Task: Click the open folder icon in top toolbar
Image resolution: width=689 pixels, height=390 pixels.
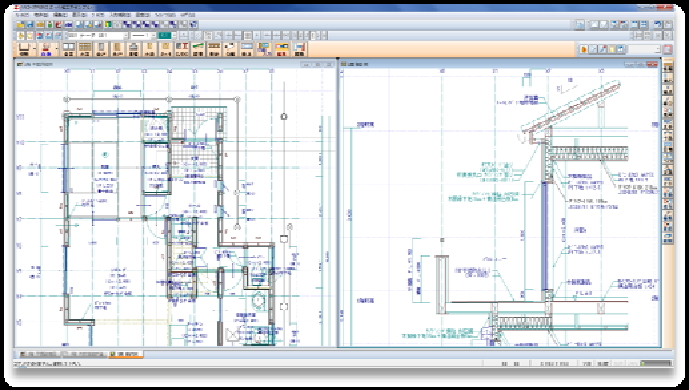Action: [21, 25]
